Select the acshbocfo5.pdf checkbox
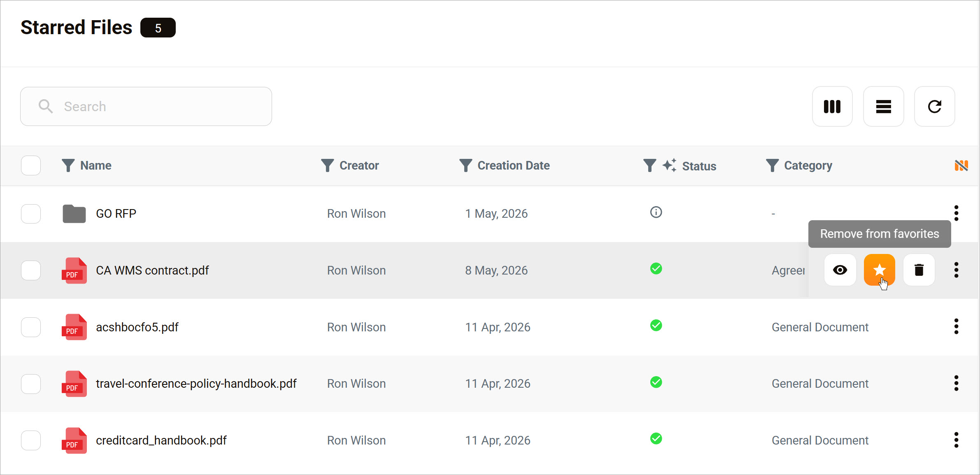The image size is (980, 475). [31, 327]
